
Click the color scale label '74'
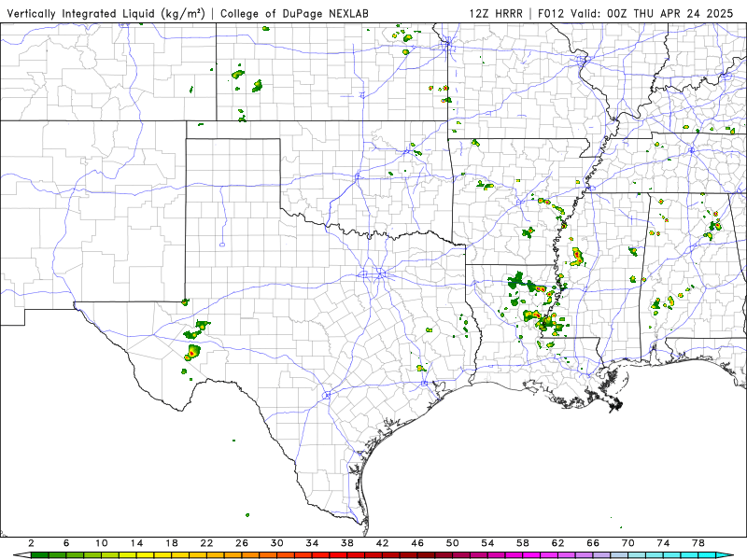[663, 543]
